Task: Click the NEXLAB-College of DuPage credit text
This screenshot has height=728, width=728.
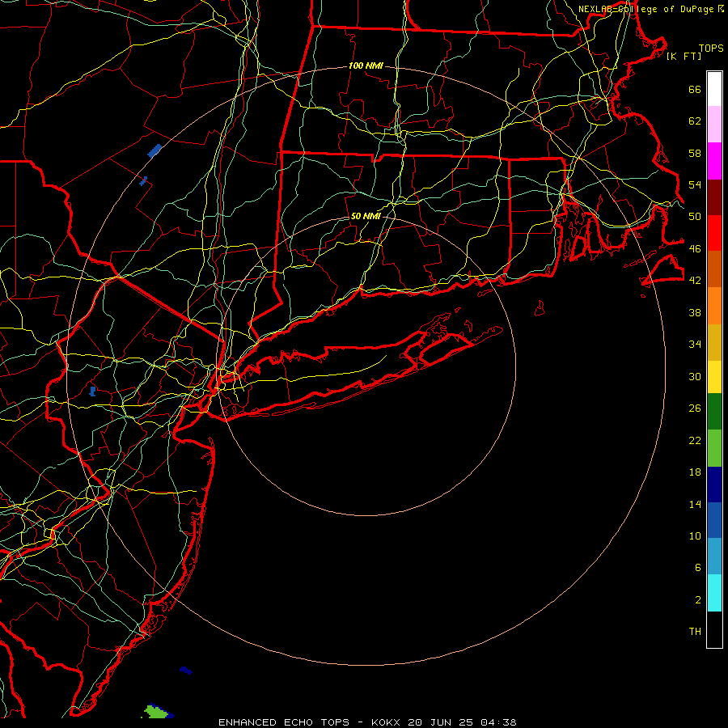Action: (650, 9)
